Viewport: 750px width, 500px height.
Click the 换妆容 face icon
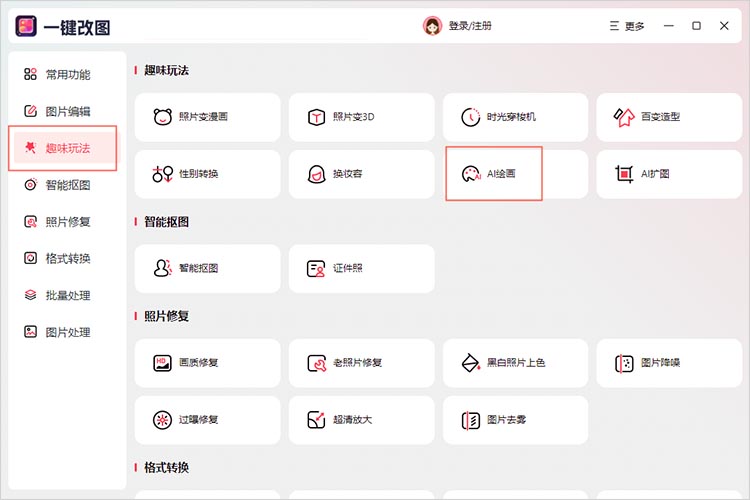pos(316,174)
